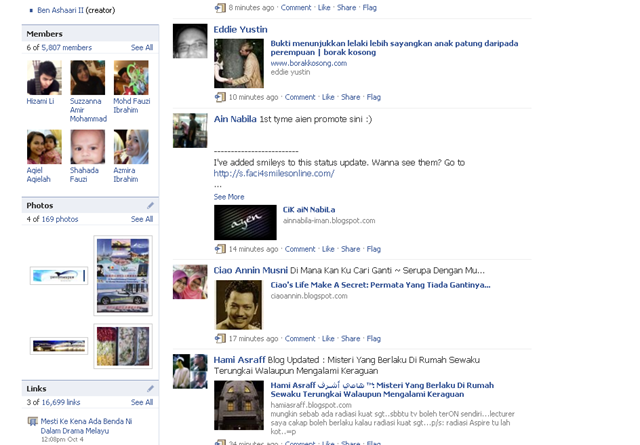Open creator Ben Ashaari II's profile

coord(60,10)
